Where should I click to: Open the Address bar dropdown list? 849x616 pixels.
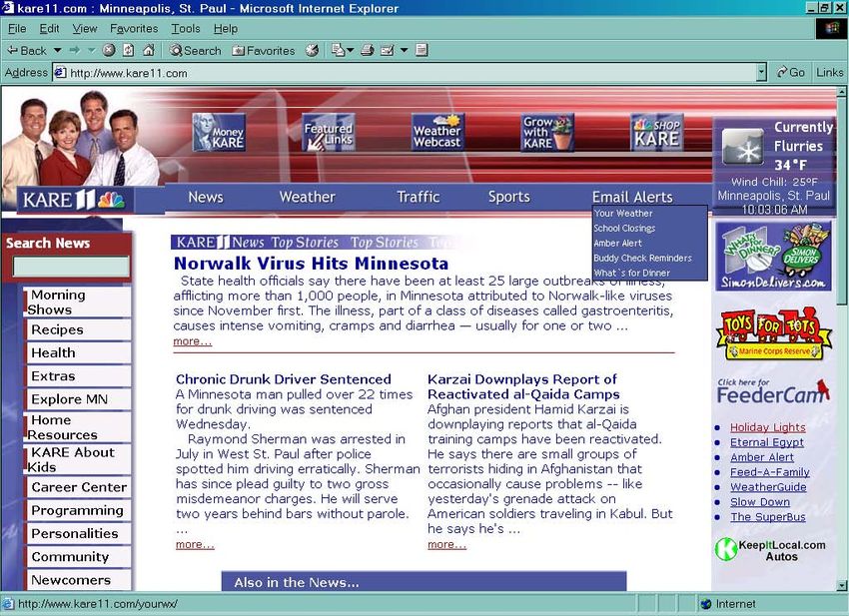pos(762,72)
